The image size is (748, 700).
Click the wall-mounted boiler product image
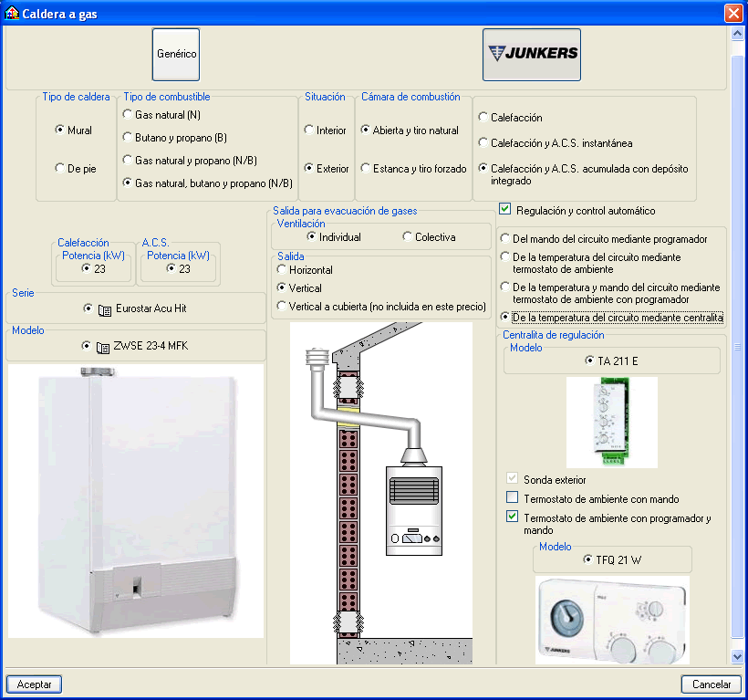coord(136,501)
